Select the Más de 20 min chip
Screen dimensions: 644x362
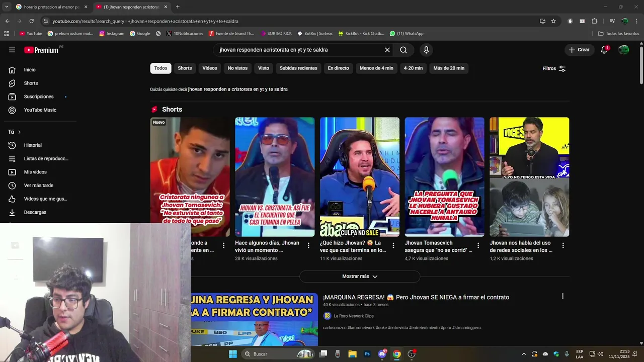(449, 68)
